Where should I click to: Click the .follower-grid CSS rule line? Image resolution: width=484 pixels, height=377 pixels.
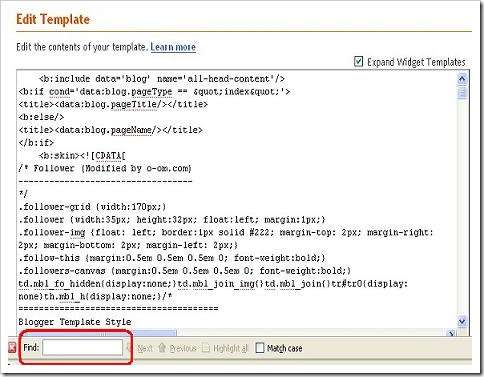[92, 207]
